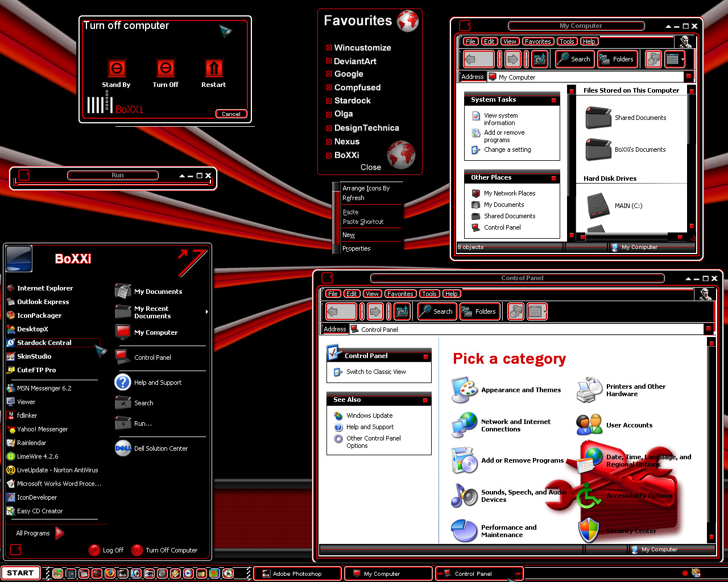This screenshot has height=582, width=728.
Task: Open IconPackager from the Start menu
Action: click(34, 315)
